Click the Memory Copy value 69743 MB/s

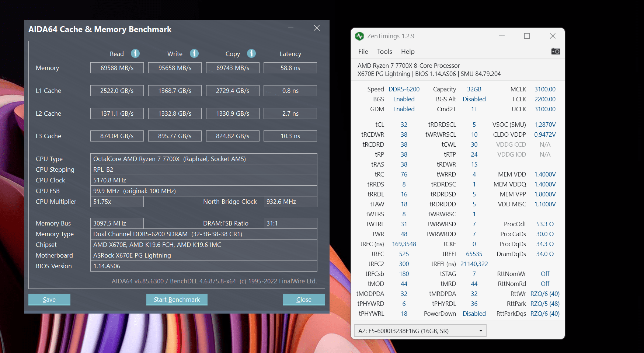(233, 68)
